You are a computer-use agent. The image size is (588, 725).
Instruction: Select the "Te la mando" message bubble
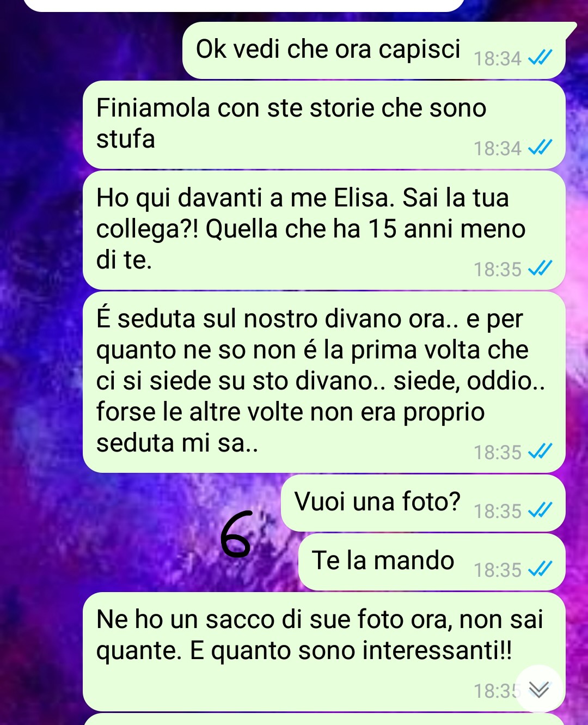coord(432,562)
